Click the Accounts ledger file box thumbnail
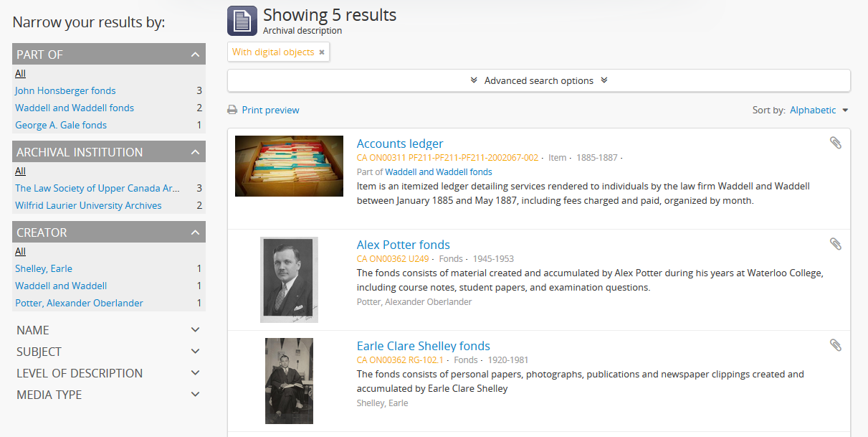Screen dimensions: 868x437 click(289, 166)
